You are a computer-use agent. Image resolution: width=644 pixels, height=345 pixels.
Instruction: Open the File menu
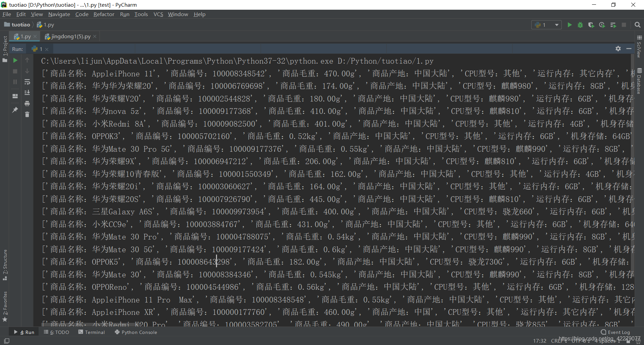point(7,14)
